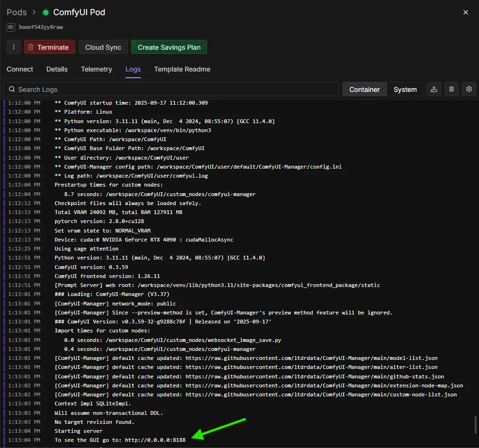
Task: Terminate the ComfyUI Pod
Action: click(49, 47)
